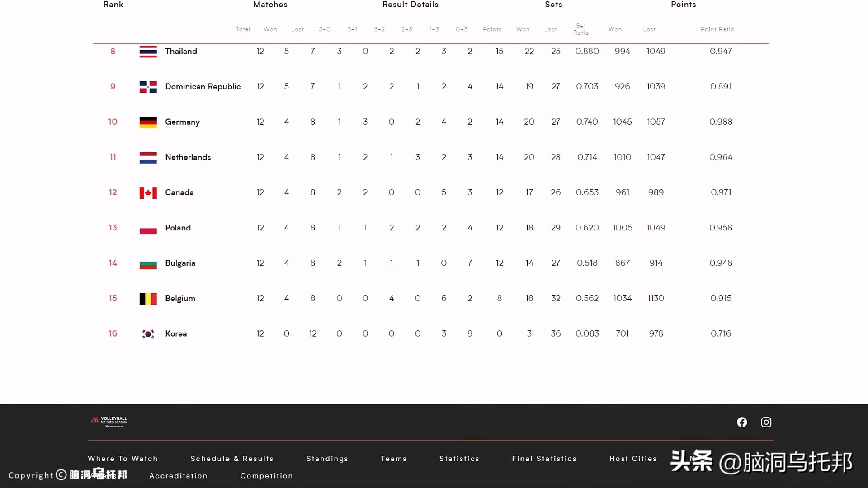Screen dimensions: 868x488
Task: Select the Poland team name
Action: point(178,228)
